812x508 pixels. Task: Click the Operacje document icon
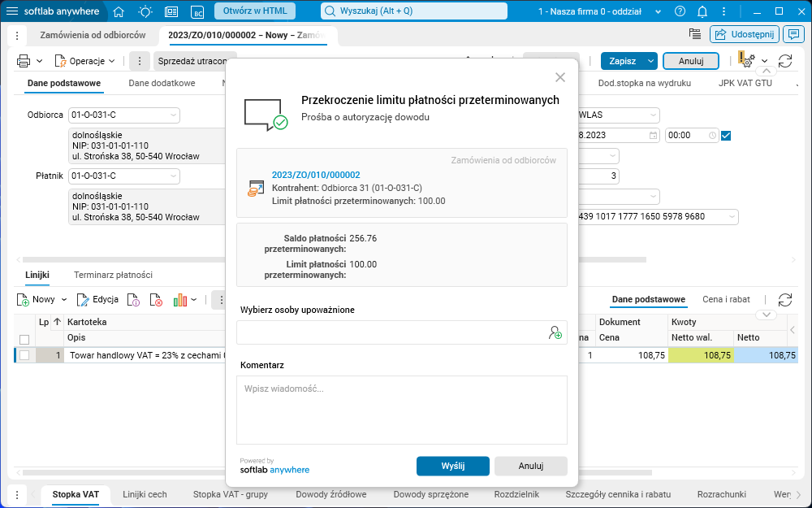click(x=59, y=60)
